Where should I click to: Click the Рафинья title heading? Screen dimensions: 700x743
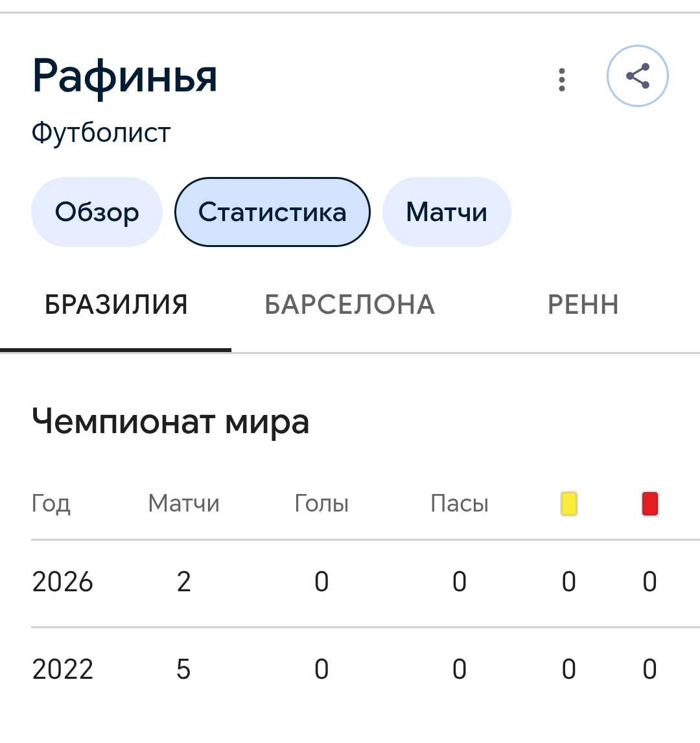point(124,77)
